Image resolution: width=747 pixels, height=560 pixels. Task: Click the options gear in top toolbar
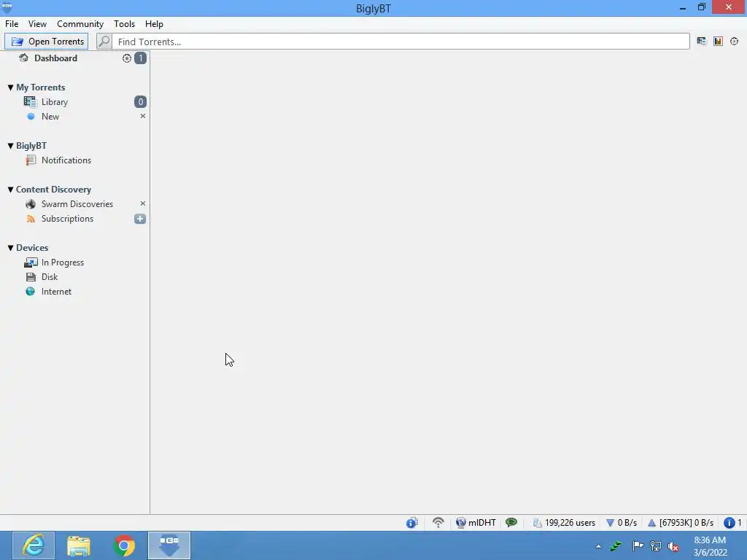[734, 42]
